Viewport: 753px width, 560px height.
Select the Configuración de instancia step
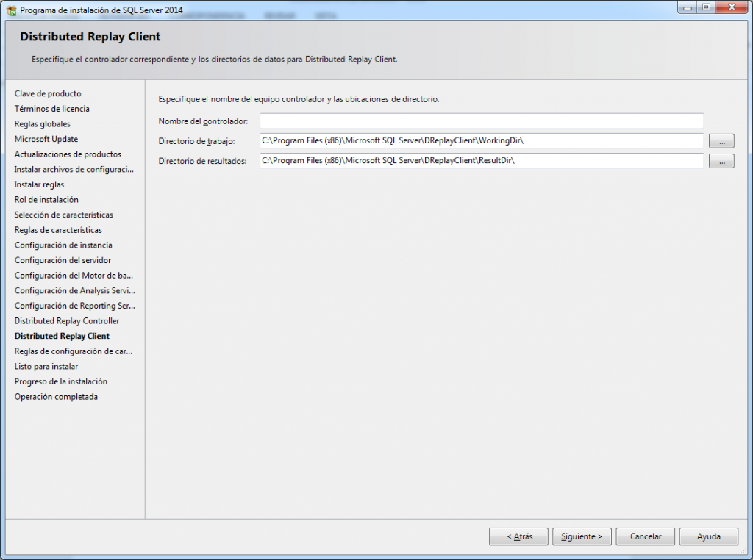click(63, 245)
